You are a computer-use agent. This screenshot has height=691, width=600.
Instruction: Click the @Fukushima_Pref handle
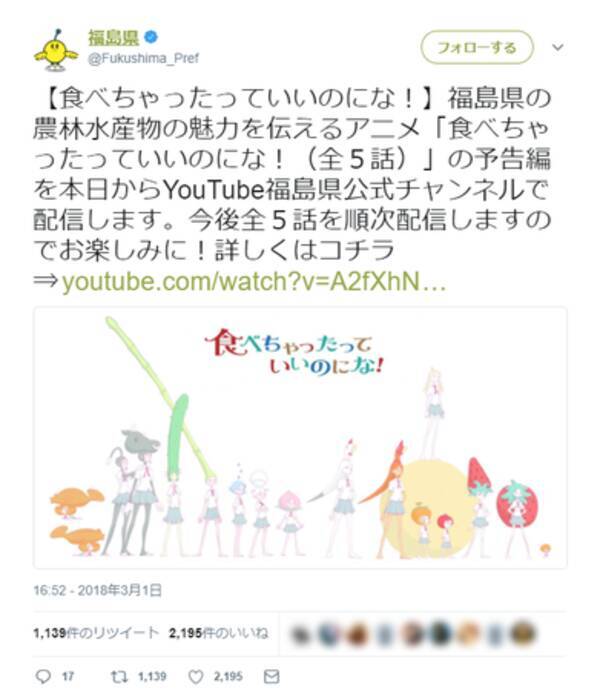(144, 58)
